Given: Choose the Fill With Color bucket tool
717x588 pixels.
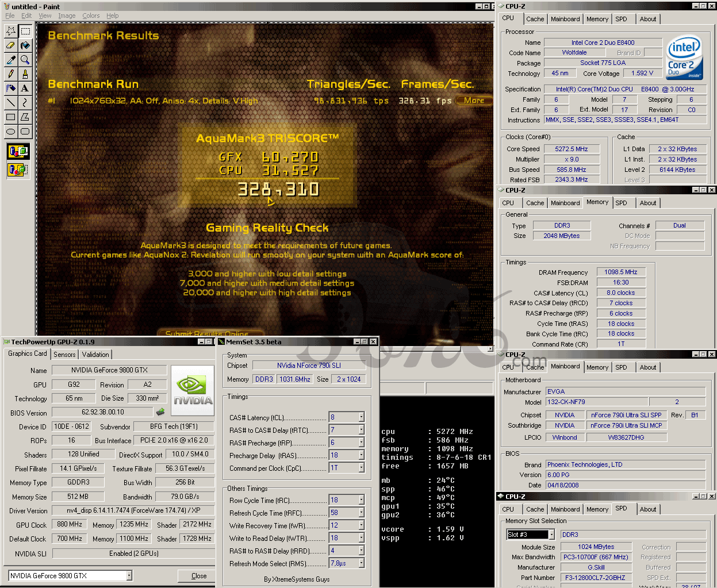Looking at the screenshot, I should click(x=25, y=45).
